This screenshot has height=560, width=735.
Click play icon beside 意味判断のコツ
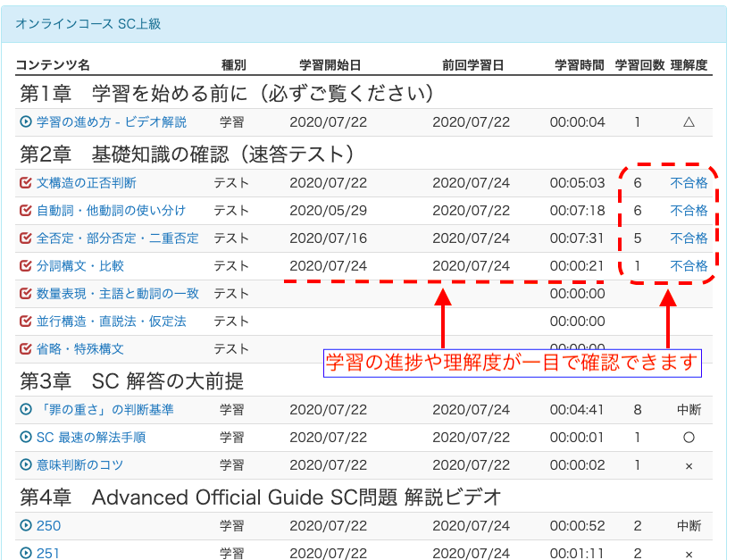[26, 465]
